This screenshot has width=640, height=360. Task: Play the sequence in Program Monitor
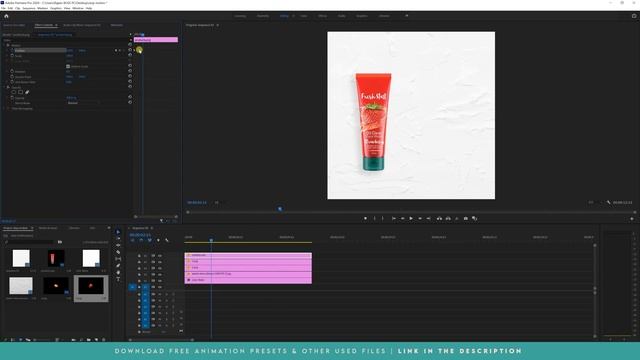click(411, 218)
